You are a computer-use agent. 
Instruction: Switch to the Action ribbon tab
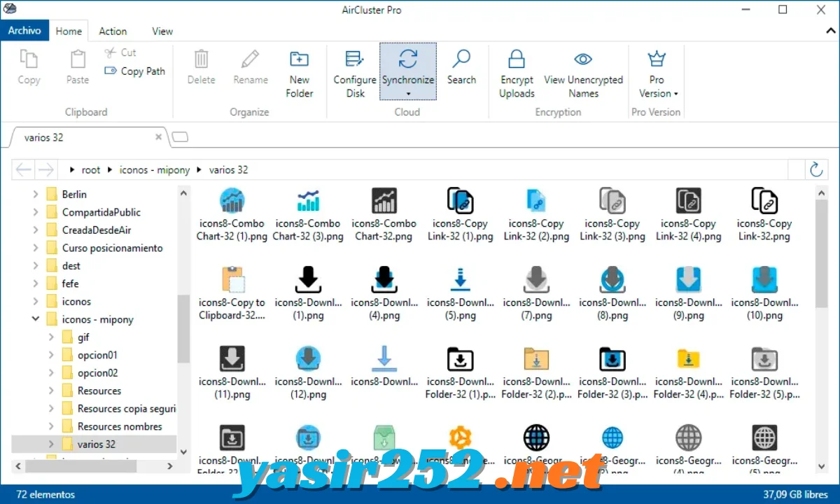[x=113, y=31]
